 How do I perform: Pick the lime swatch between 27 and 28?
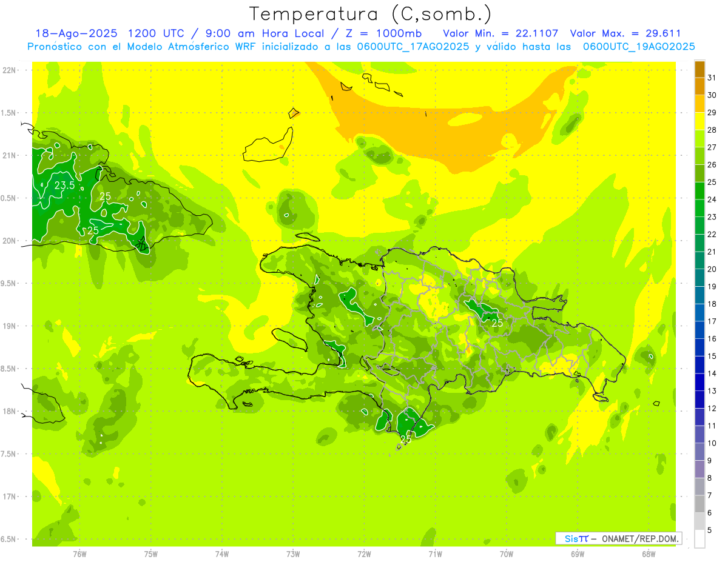[x=699, y=139]
